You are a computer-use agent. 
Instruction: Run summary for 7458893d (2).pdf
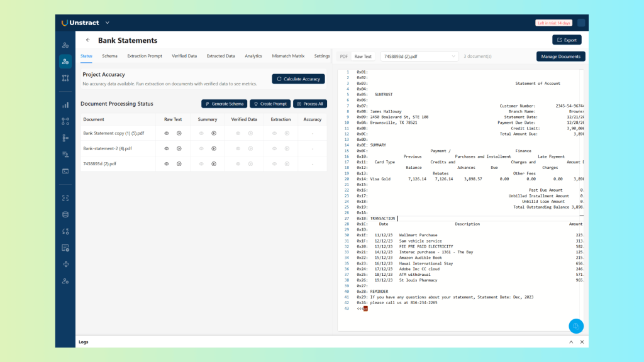(x=214, y=164)
